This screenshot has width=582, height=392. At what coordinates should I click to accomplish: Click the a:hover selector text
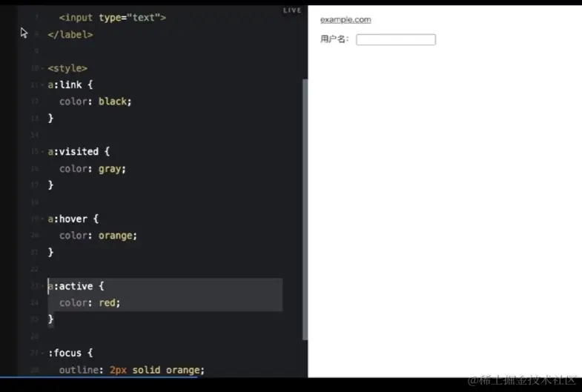67,219
